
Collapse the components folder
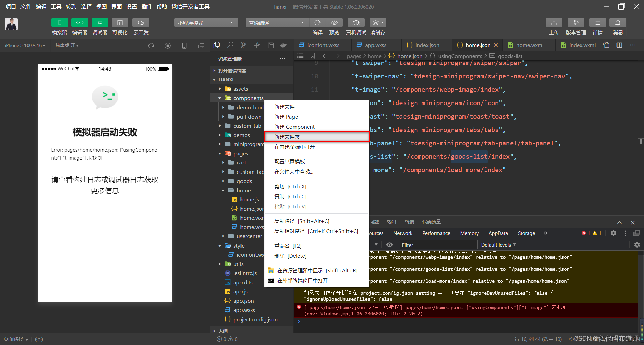(x=220, y=98)
